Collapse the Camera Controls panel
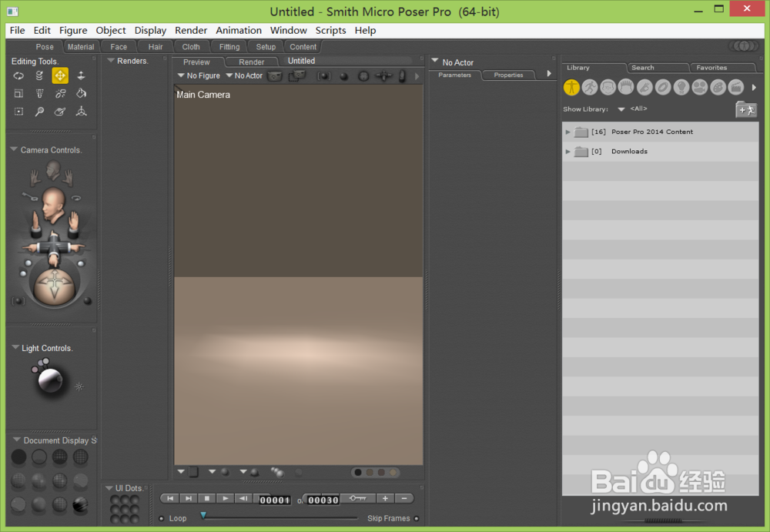Viewport: 770px width, 532px height. [14, 149]
